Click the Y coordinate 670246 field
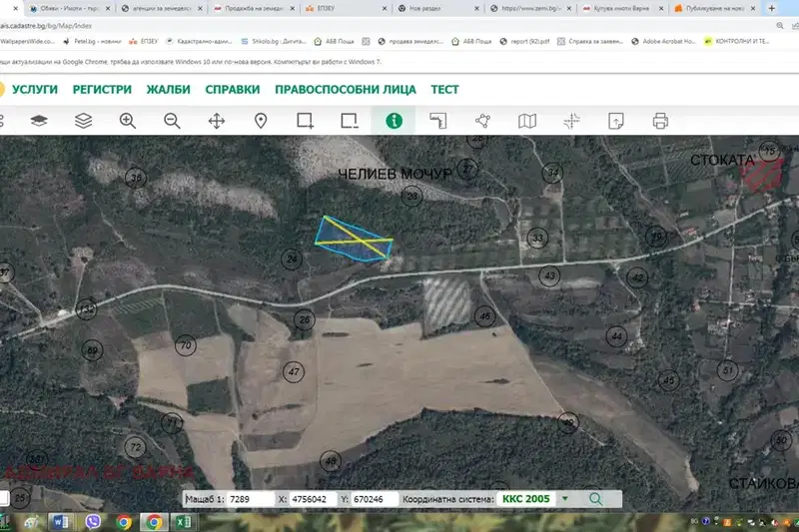The width and height of the screenshot is (799, 532). (376, 499)
